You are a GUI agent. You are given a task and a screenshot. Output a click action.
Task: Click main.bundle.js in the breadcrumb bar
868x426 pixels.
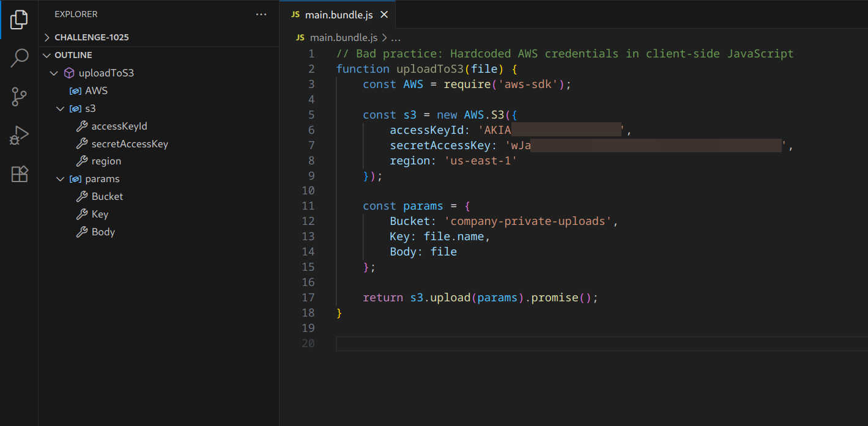point(343,37)
